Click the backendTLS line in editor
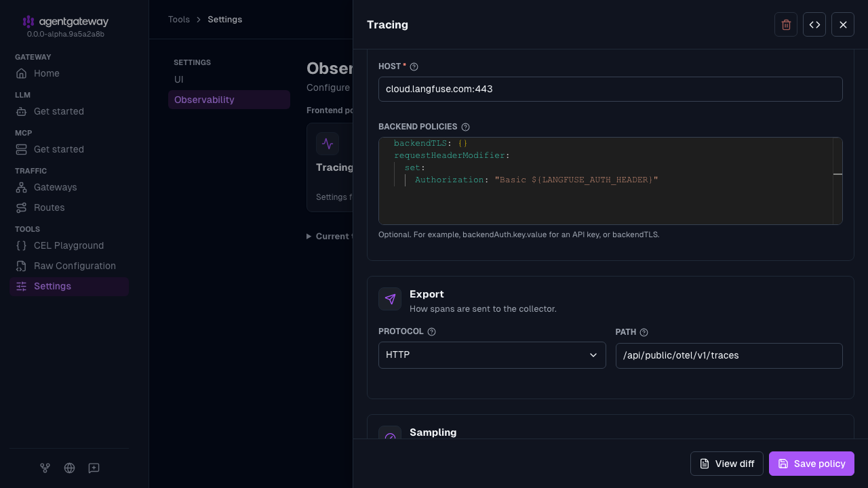This screenshot has width=868, height=488. [431, 143]
